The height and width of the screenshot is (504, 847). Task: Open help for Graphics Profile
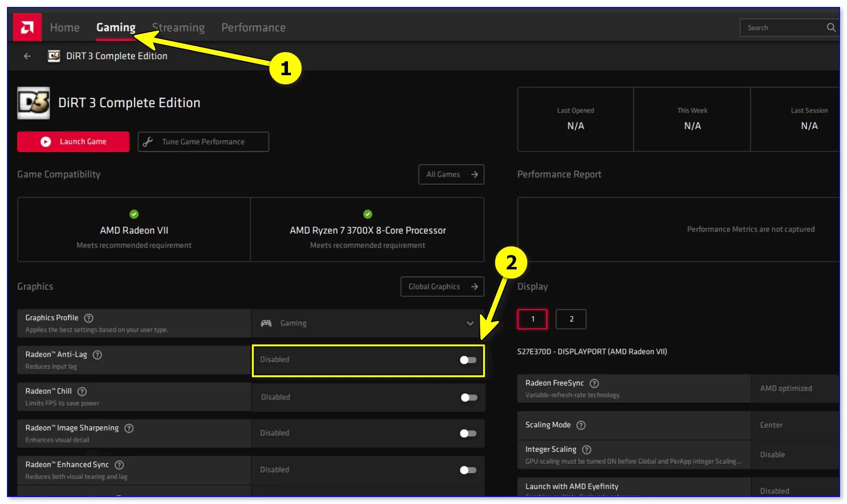coord(89,318)
